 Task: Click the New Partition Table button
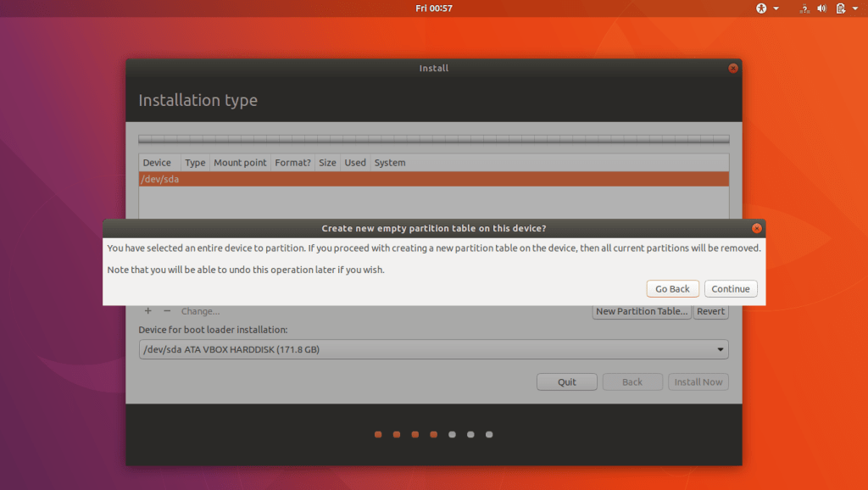point(642,311)
